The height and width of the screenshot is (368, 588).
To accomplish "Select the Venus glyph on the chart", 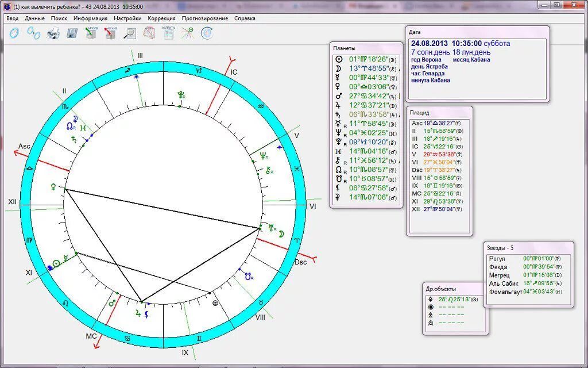I will pyautogui.click(x=55, y=186).
